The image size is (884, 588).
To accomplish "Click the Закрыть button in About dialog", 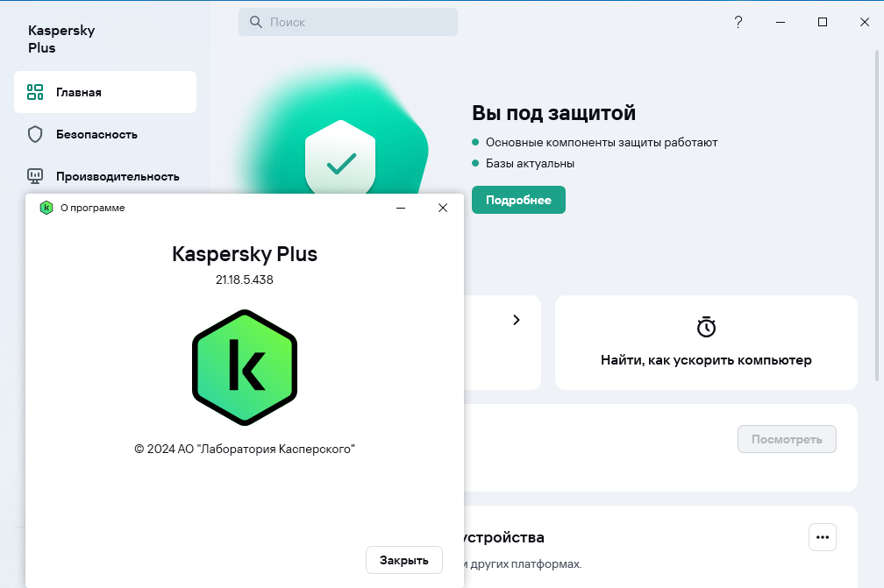I will click(x=403, y=560).
